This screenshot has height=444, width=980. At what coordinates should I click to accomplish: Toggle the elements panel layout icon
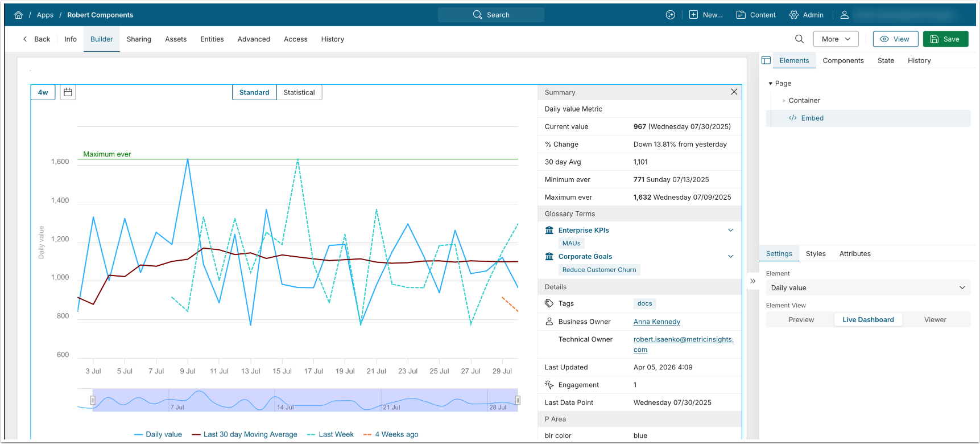point(766,60)
